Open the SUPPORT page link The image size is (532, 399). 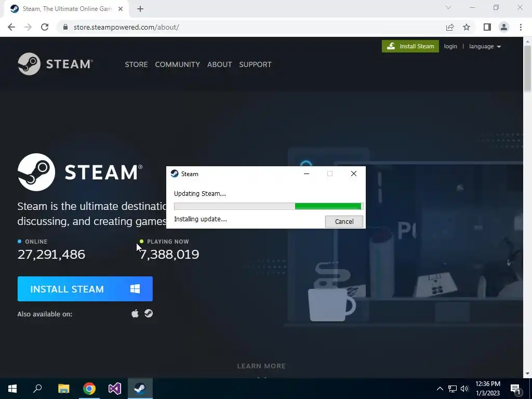click(x=255, y=64)
